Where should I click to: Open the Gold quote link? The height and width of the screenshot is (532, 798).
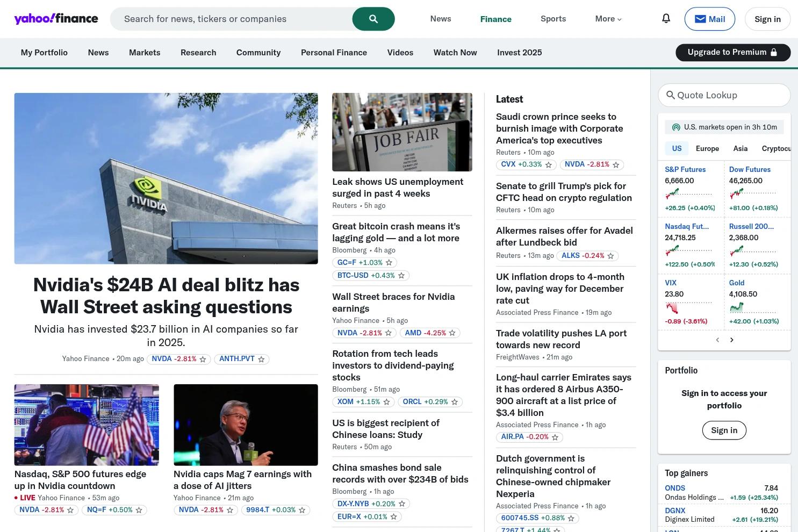point(737,283)
